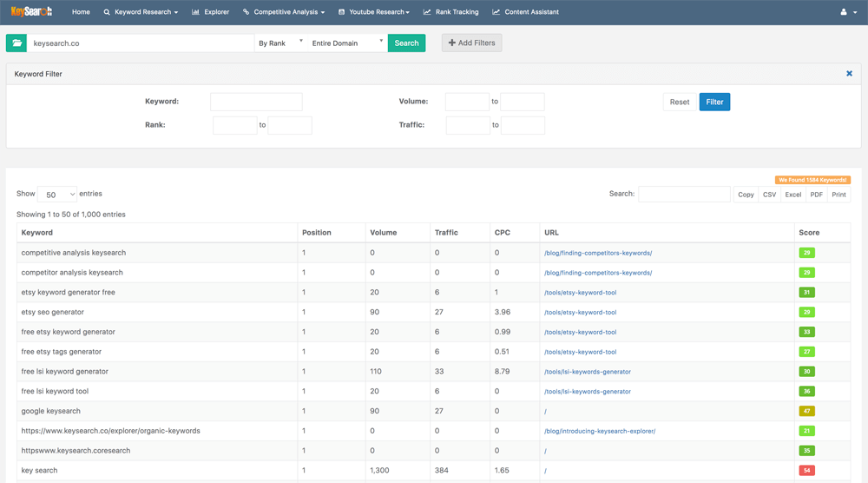The width and height of the screenshot is (868, 483).
Task: Expand the Competitive Analysis menu
Action: (284, 11)
